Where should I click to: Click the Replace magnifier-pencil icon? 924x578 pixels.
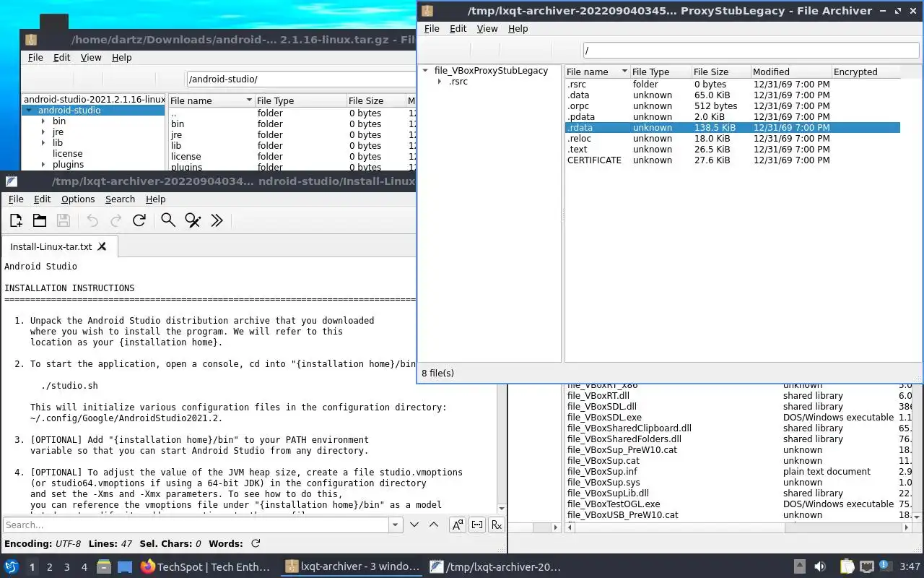pos(193,220)
